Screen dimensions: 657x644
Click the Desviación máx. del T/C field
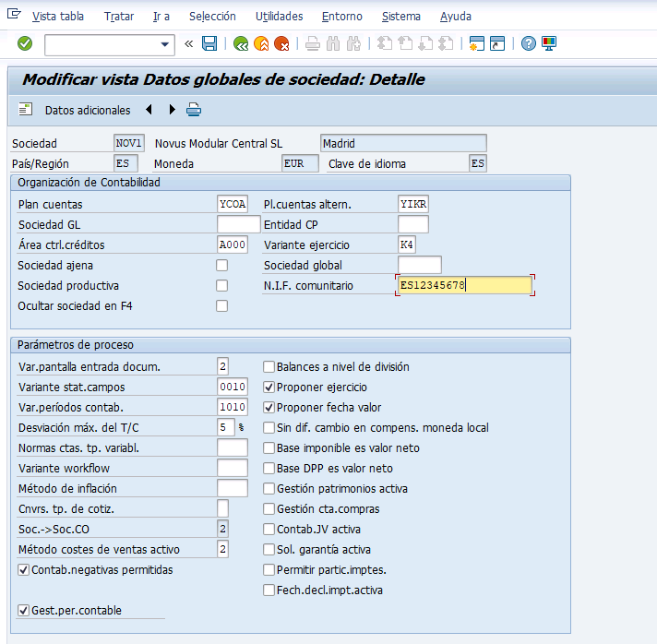click(226, 427)
